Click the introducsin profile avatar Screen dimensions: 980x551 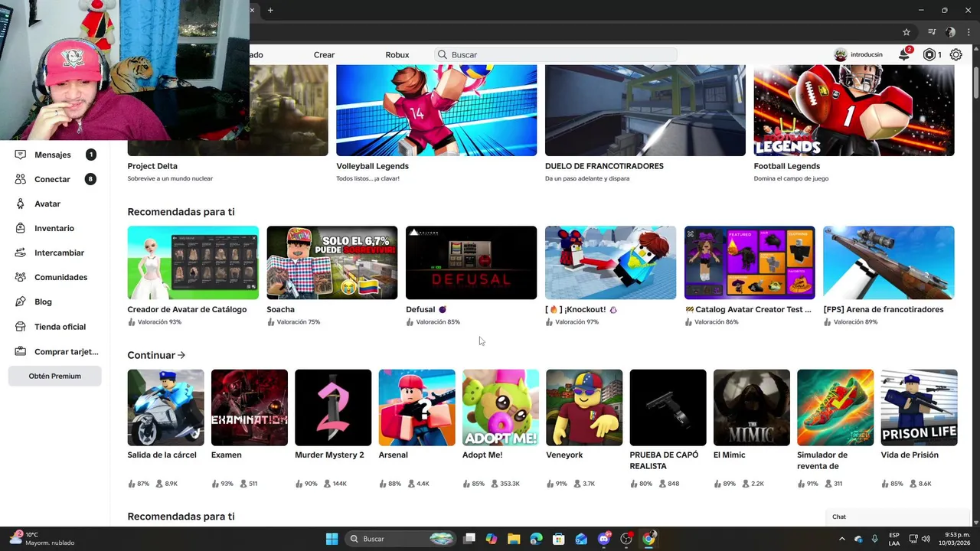pos(841,55)
